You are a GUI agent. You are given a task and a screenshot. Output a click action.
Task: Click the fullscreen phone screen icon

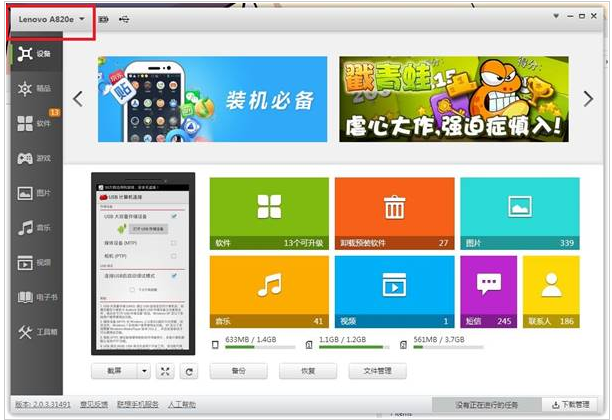pos(165,371)
